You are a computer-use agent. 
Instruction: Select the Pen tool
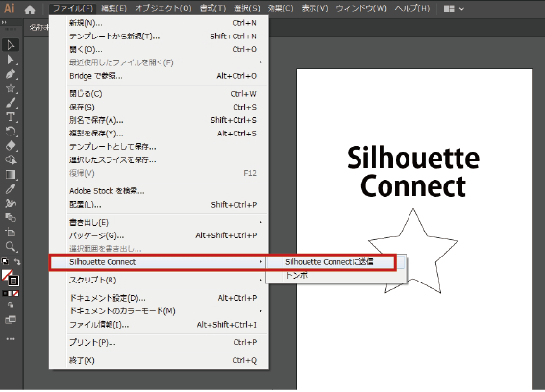(x=11, y=74)
